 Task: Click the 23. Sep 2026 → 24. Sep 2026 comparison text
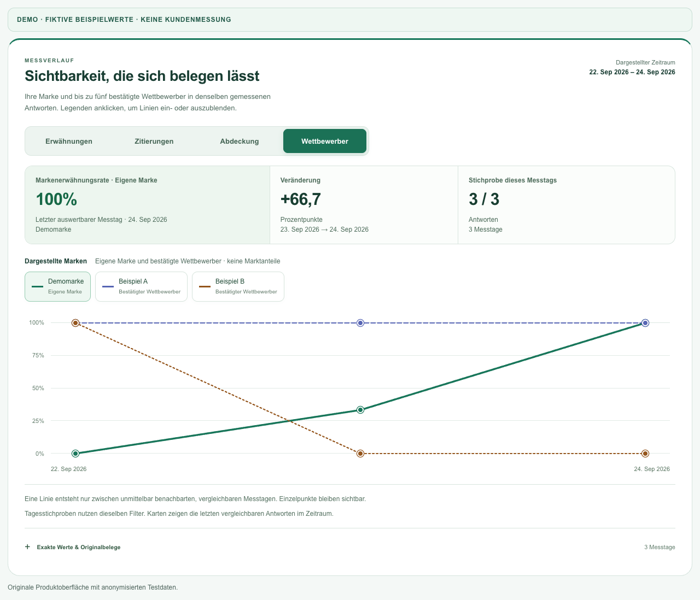click(324, 230)
